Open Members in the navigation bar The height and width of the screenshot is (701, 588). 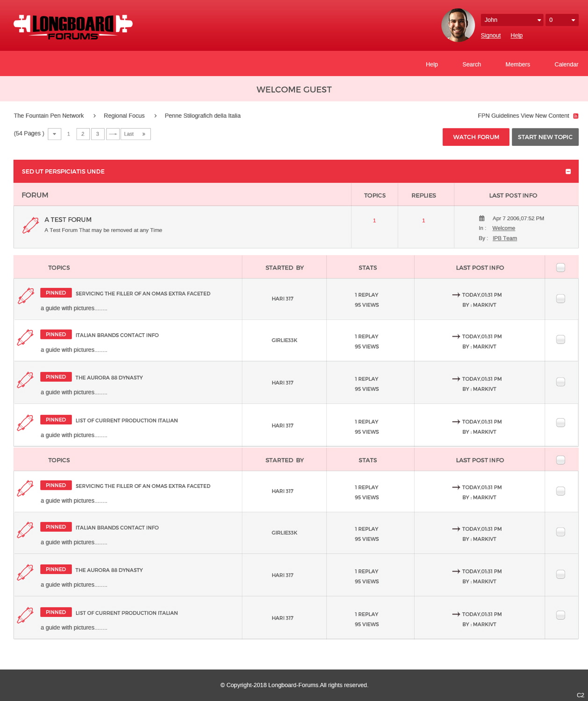pos(517,64)
